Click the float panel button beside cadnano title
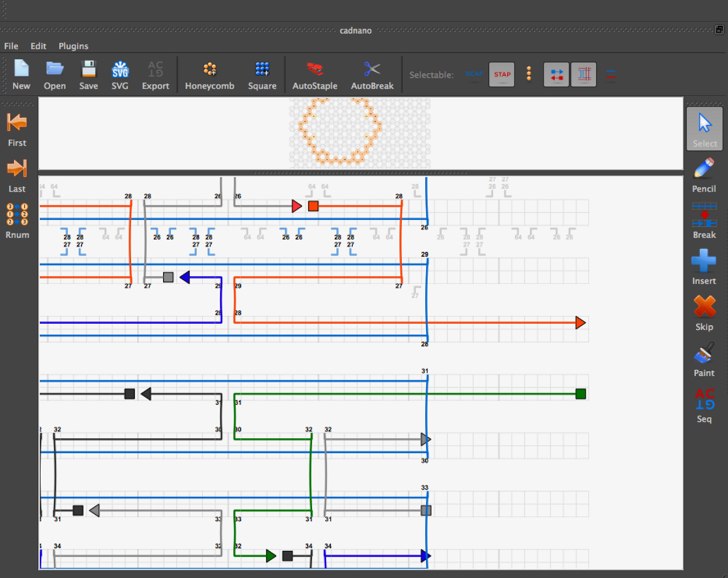This screenshot has width=728, height=578. (719, 30)
